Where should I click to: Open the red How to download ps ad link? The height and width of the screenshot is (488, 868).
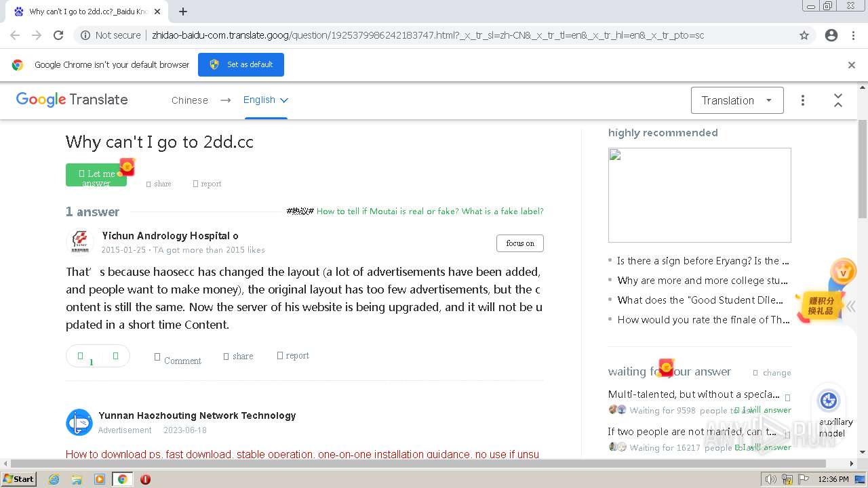pos(302,454)
